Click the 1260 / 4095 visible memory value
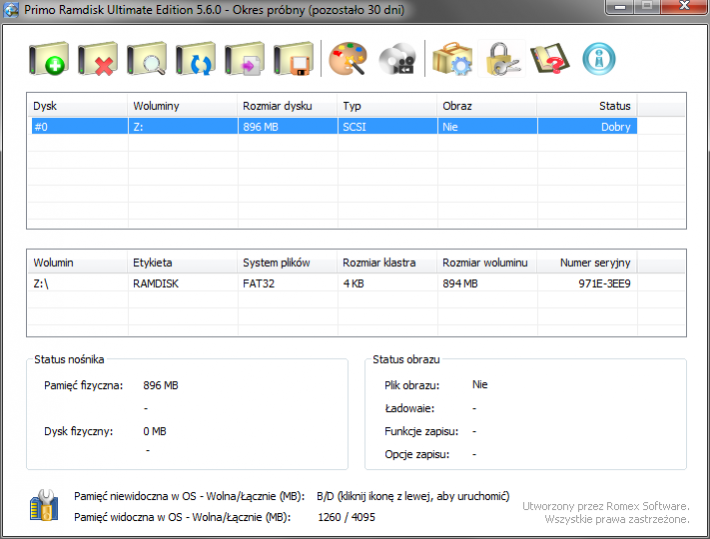710x539 pixels. point(346,517)
